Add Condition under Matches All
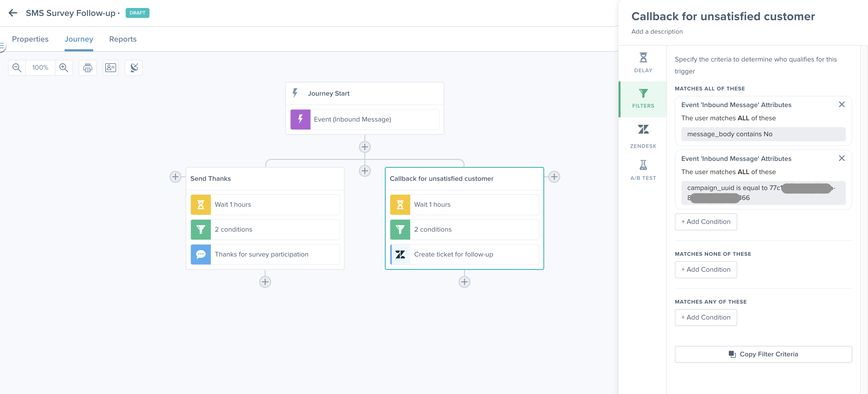Image resolution: width=868 pixels, height=394 pixels. click(x=706, y=222)
